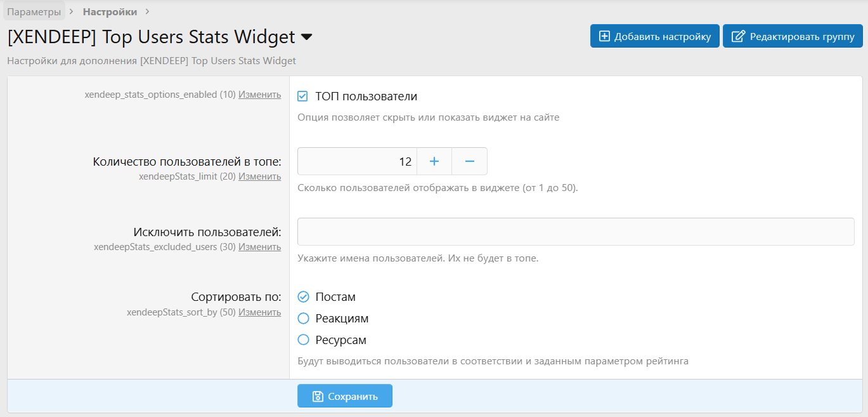Increase user count with plus stepper

[434, 161]
